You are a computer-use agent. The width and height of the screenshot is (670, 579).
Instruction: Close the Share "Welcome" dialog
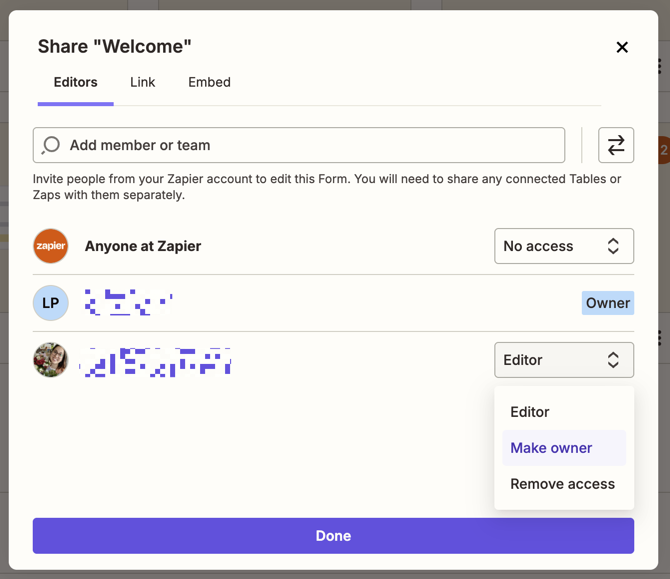pos(622,47)
